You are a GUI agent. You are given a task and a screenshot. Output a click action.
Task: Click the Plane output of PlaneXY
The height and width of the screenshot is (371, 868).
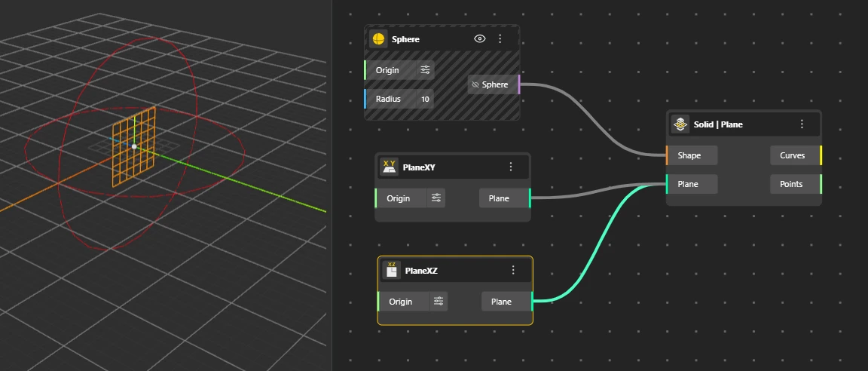click(x=504, y=198)
